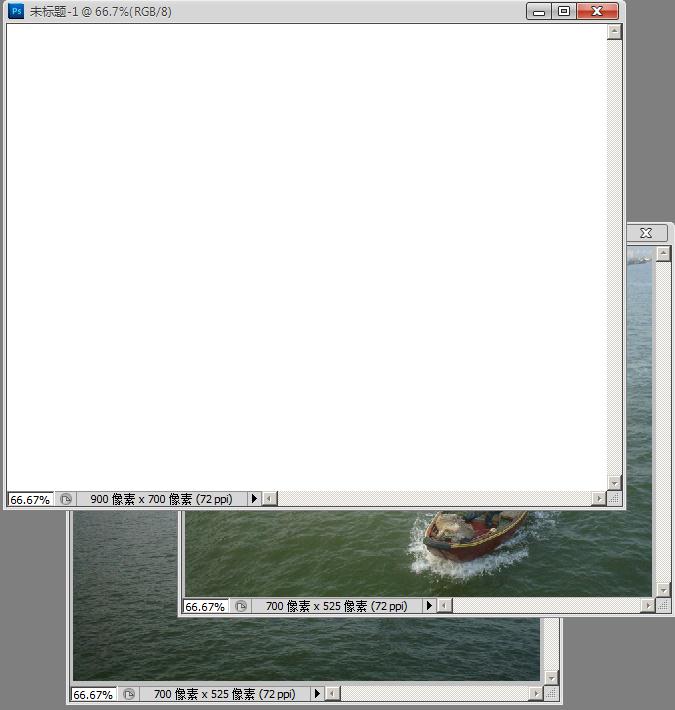Close the boat image window behind 未标题-1

(646, 233)
